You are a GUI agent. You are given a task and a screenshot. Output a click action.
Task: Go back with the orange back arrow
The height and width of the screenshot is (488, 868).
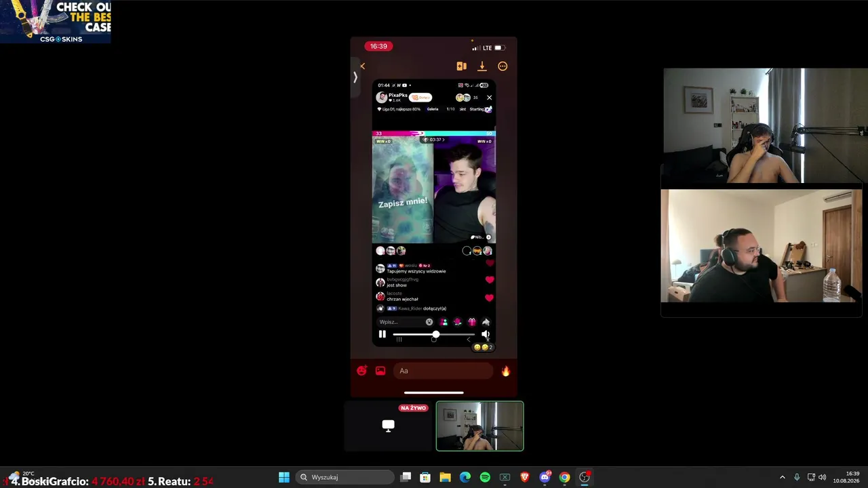[362, 66]
